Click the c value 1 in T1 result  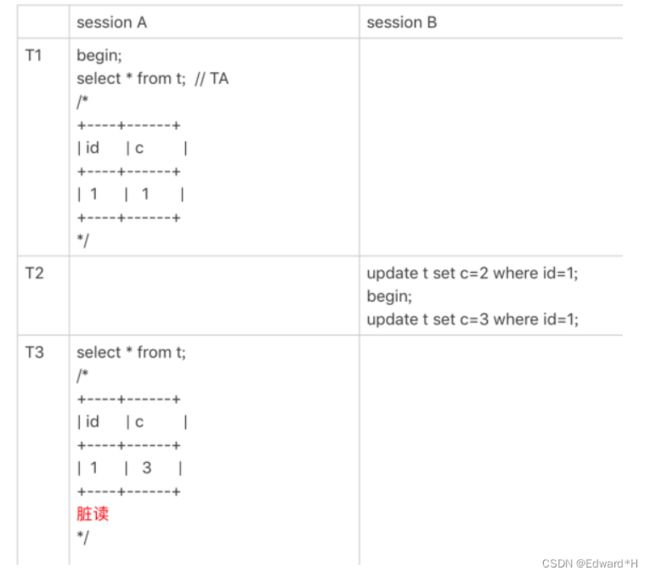pos(145,194)
